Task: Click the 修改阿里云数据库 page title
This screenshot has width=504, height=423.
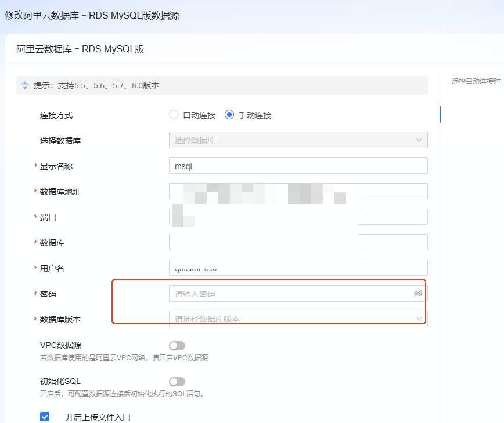Action: click(92, 16)
